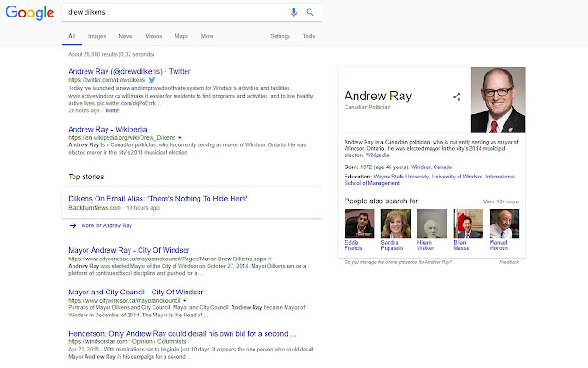Expand the More search menu

click(207, 36)
